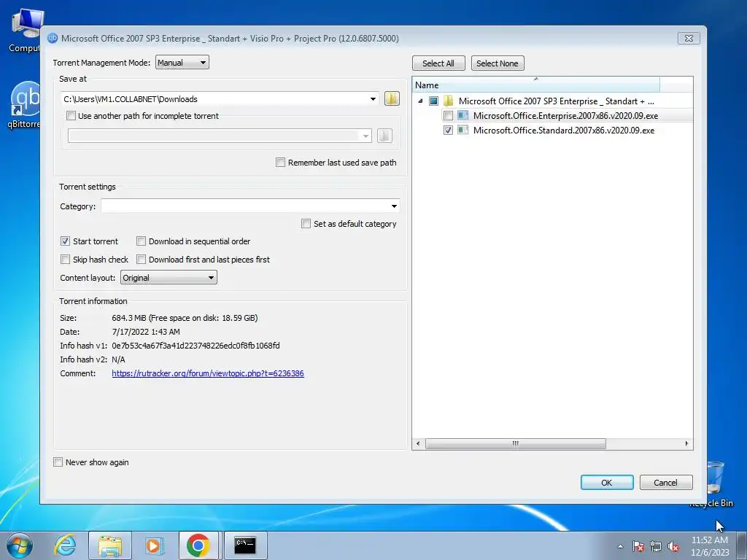
Task: Switch to Google Chrome in taskbar
Action: pyautogui.click(x=198, y=545)
